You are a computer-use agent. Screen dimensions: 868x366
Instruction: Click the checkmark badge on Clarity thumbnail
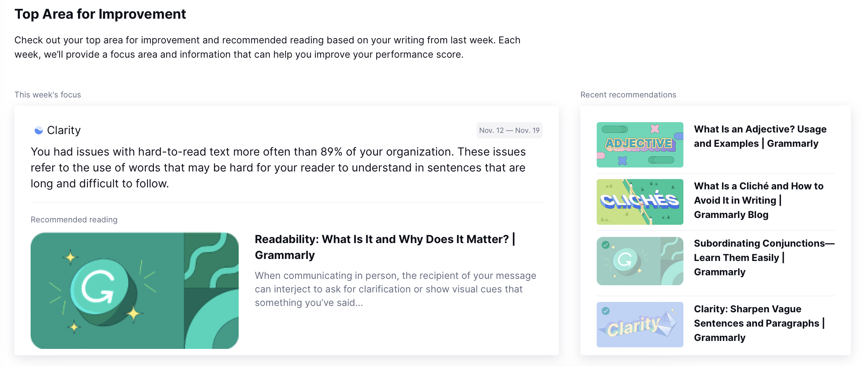[x=605, y=311]
